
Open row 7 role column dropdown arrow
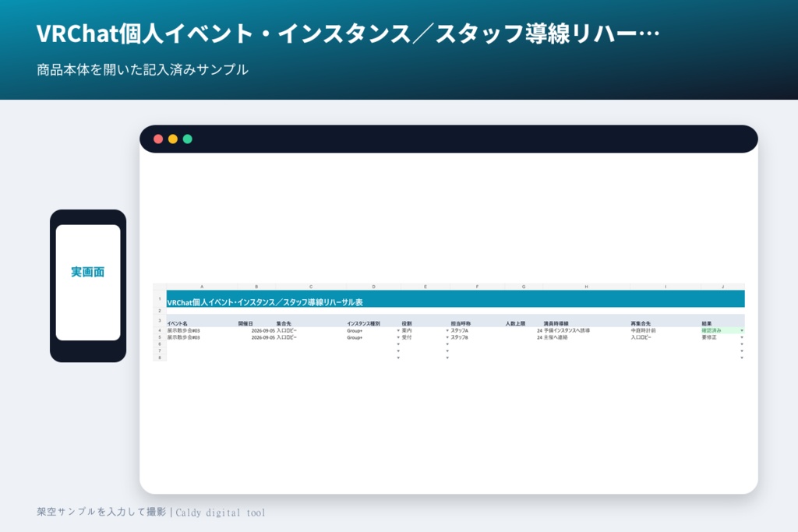tap(447, 351)
